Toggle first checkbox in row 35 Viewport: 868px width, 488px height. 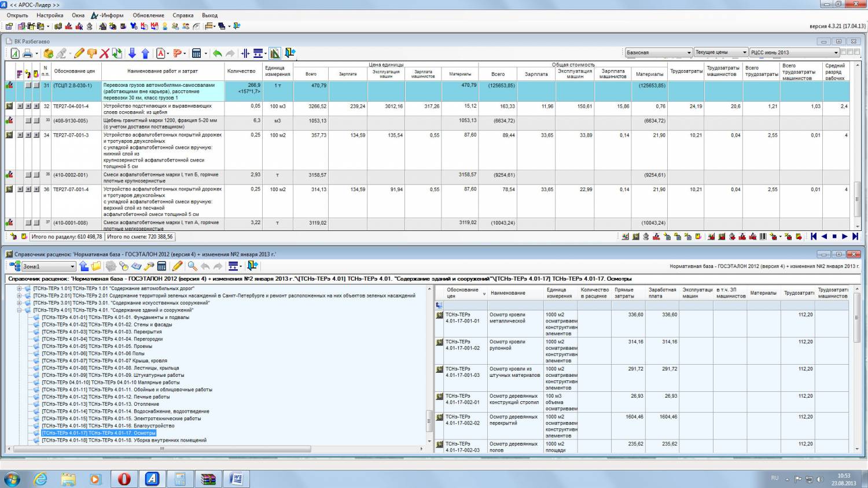point(28,175)
